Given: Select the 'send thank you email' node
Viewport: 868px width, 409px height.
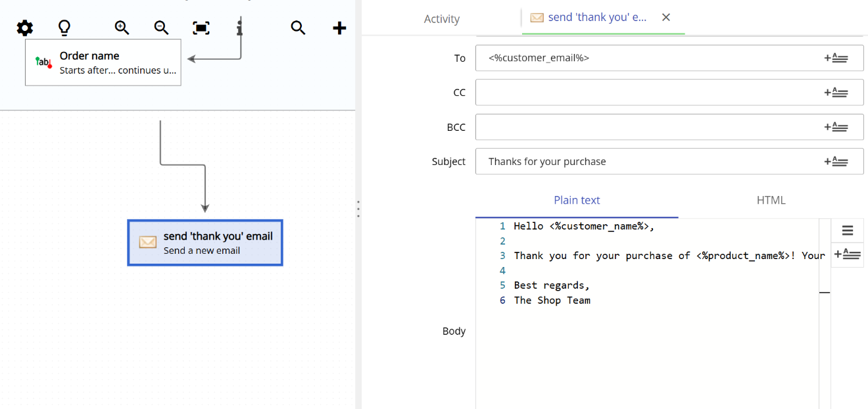Looking at the screenshot, I should tap(205, 243).
